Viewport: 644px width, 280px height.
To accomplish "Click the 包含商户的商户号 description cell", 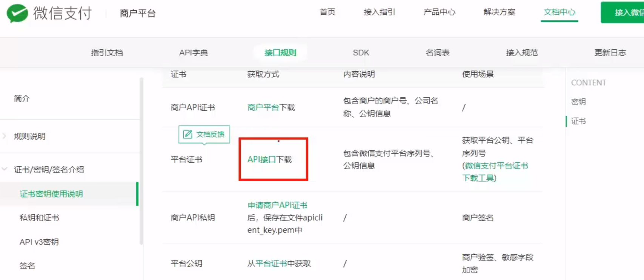I will pos(391,107).
